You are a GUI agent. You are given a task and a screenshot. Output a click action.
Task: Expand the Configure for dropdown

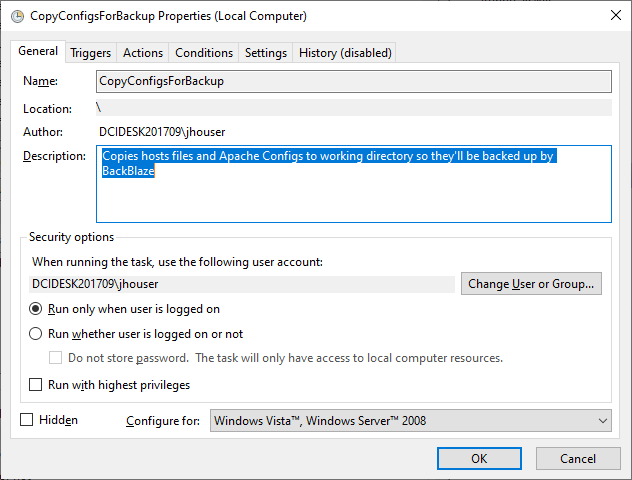pyautogui.click(x=411, y=420)
